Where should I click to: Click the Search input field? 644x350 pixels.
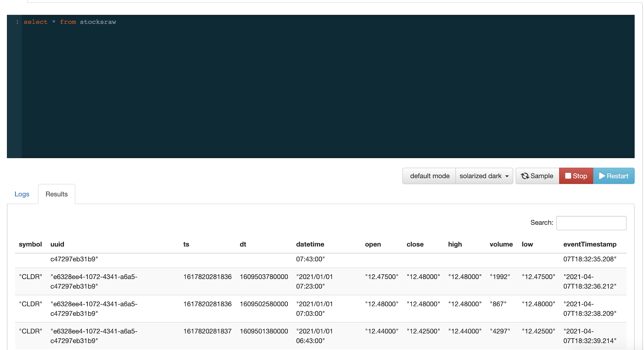[591, 223]
